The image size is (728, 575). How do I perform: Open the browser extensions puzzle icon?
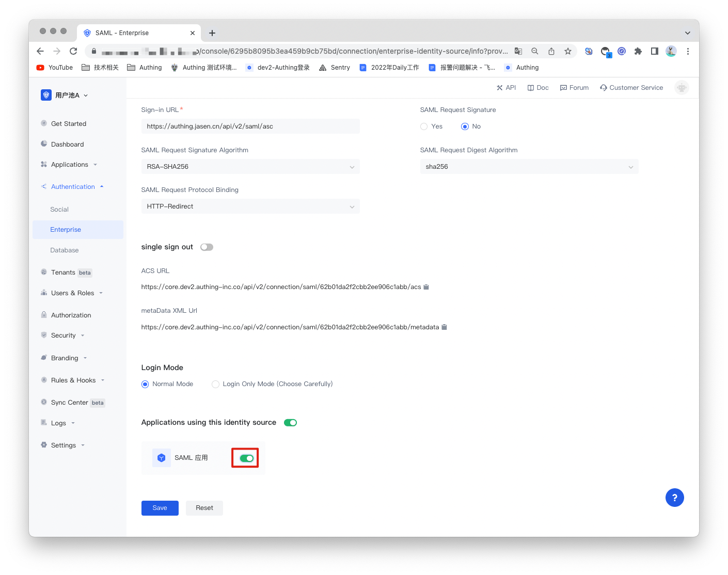[638, 51]
